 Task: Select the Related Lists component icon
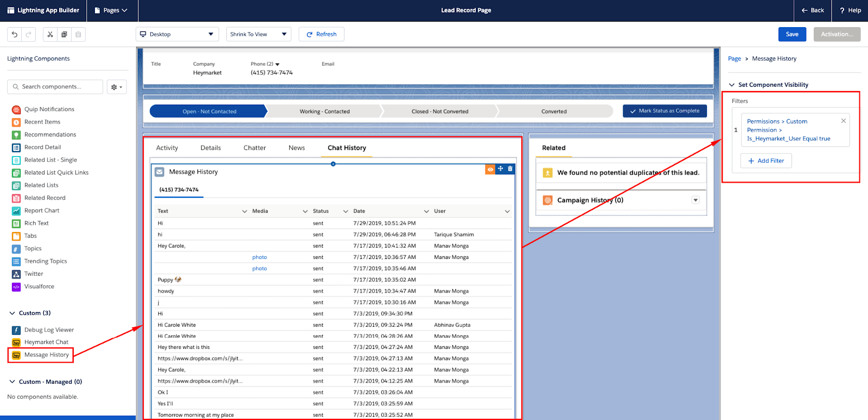16,185
